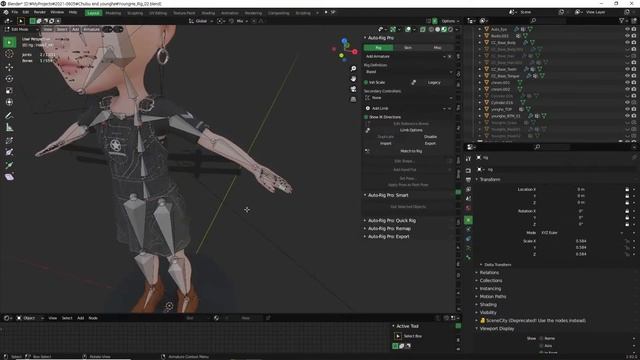Toggle the Location X lock icon

(627, 189)
